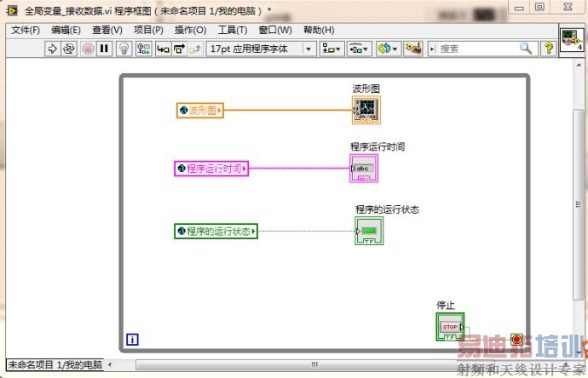Open the Align Objects dropdown
Screen dimensions: 588x378
[331, 49]
